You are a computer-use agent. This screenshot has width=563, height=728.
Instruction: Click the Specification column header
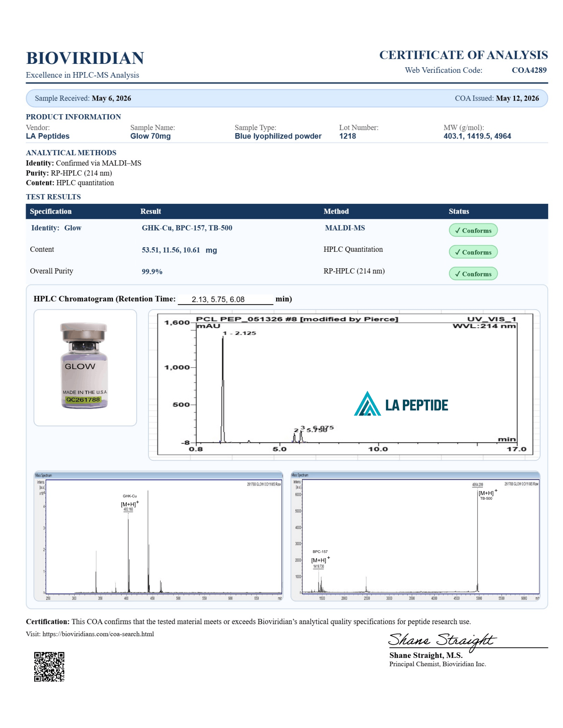click(x=51, y=211)
